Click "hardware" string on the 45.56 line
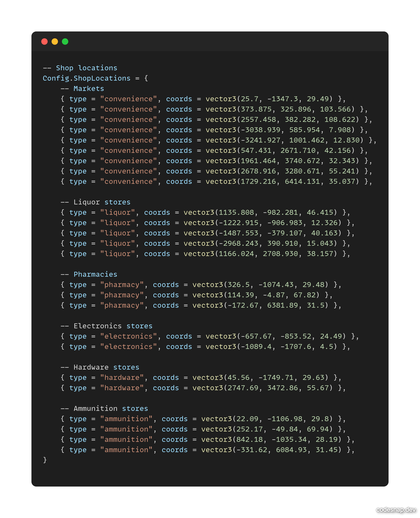 point(122,378)
